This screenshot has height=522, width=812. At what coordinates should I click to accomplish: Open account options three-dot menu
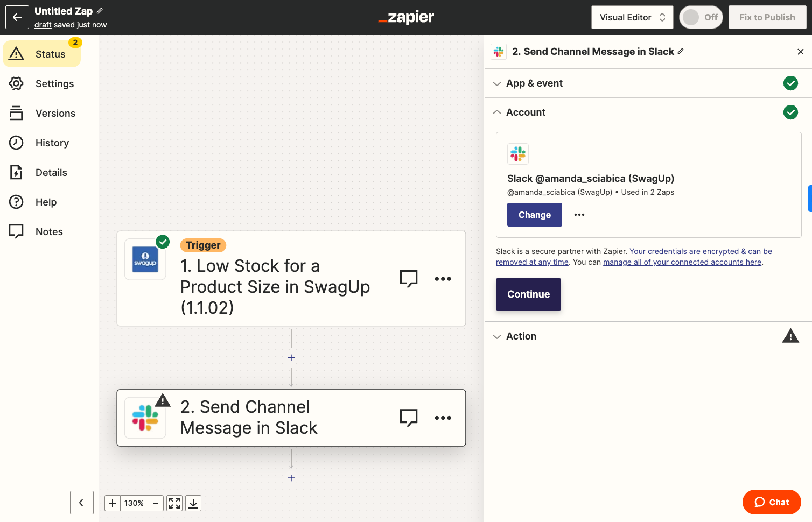(x=579, y=215)
